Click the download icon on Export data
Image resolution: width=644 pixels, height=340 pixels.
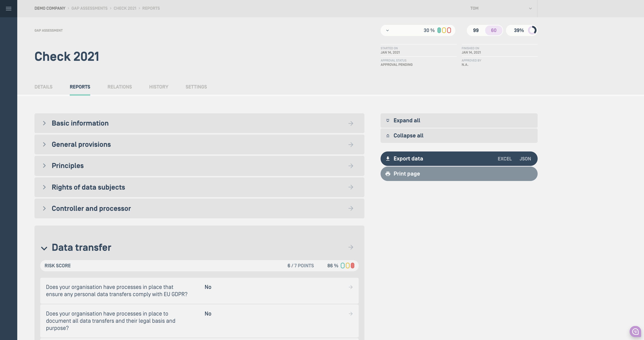[388, 159]
